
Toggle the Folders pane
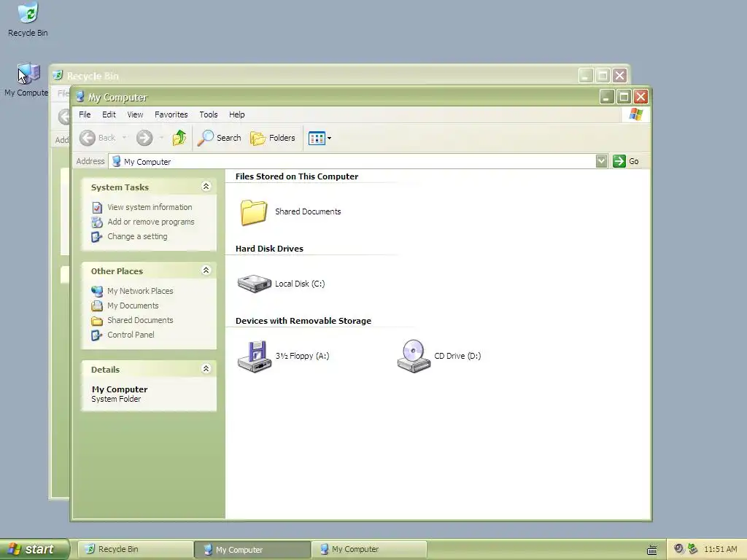coord(273,138)
